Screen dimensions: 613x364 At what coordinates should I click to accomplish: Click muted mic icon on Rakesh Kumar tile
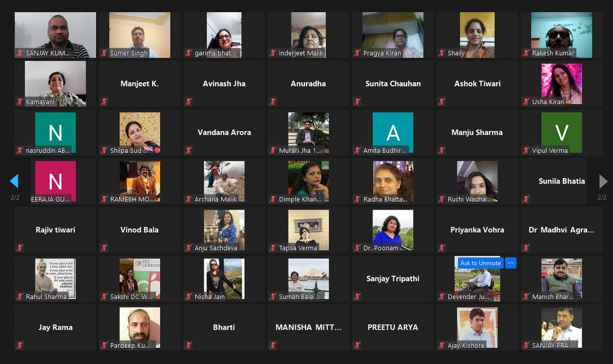[x=526, y=53]
